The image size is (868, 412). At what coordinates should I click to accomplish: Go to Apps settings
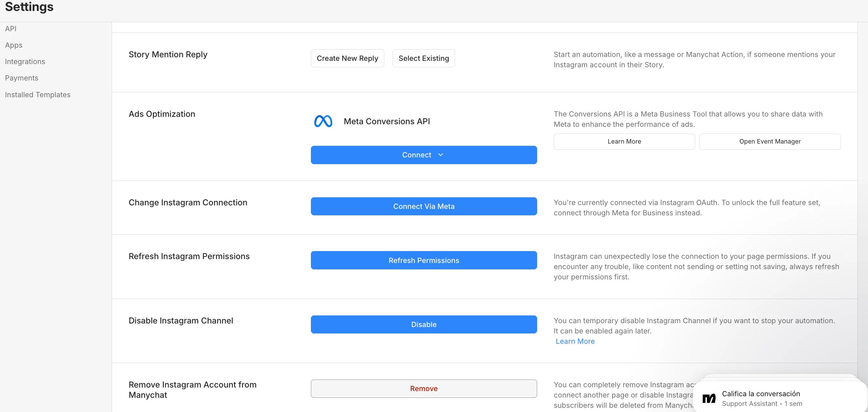[14, 45]
